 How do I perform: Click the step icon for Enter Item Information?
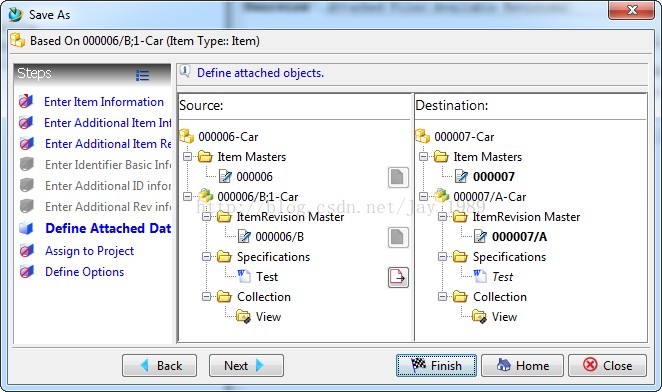coord(26,101)
